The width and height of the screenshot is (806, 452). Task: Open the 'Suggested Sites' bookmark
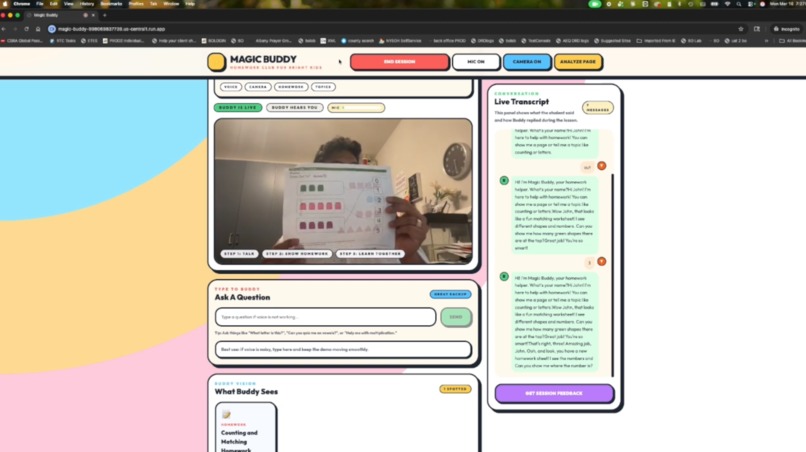pyautogui.click(x=612, y=41)
